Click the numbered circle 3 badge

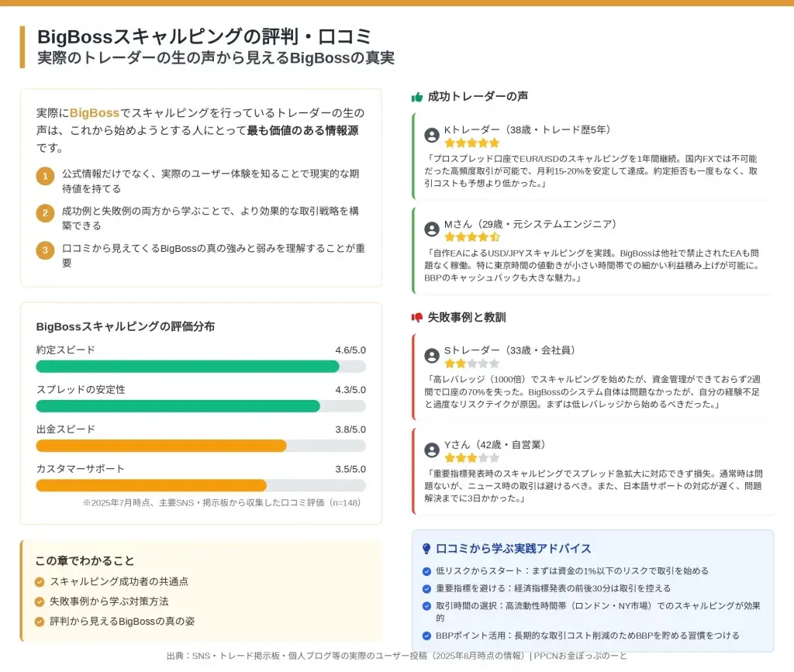(x=46, y=250)
